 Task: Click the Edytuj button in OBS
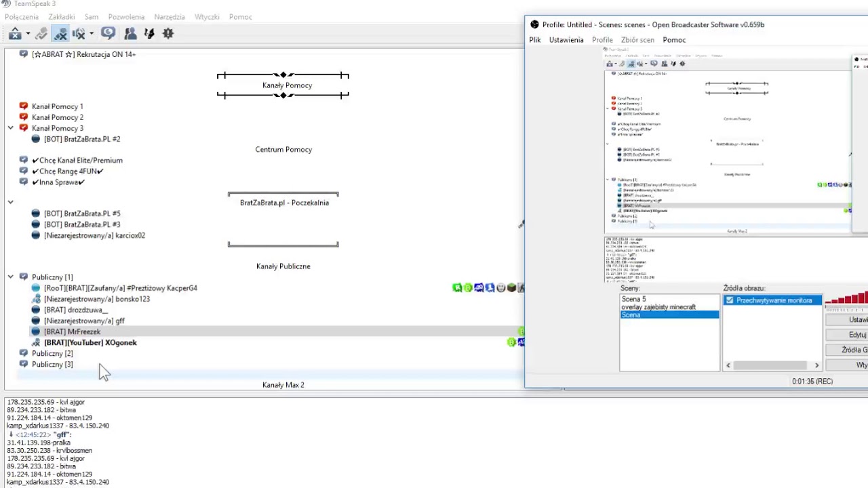point(847,335)
